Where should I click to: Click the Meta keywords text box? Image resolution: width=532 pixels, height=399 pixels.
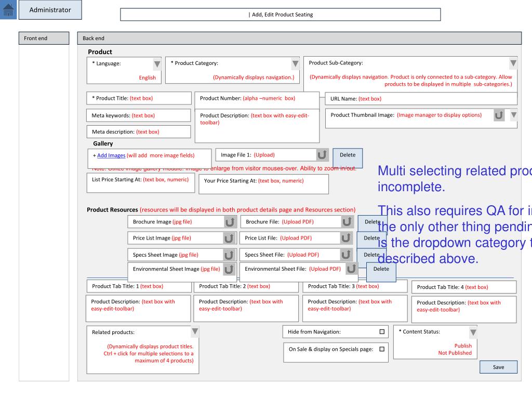click(x=139, y=115)
